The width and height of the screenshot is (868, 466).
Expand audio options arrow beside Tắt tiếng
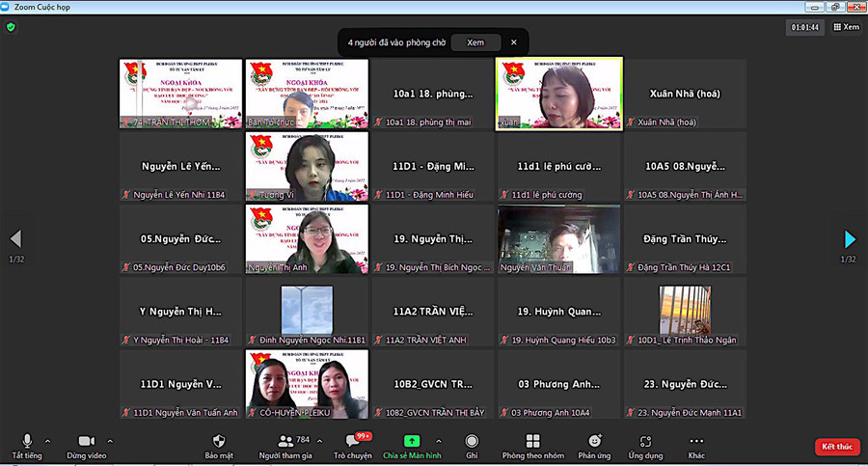click(48, 441)
